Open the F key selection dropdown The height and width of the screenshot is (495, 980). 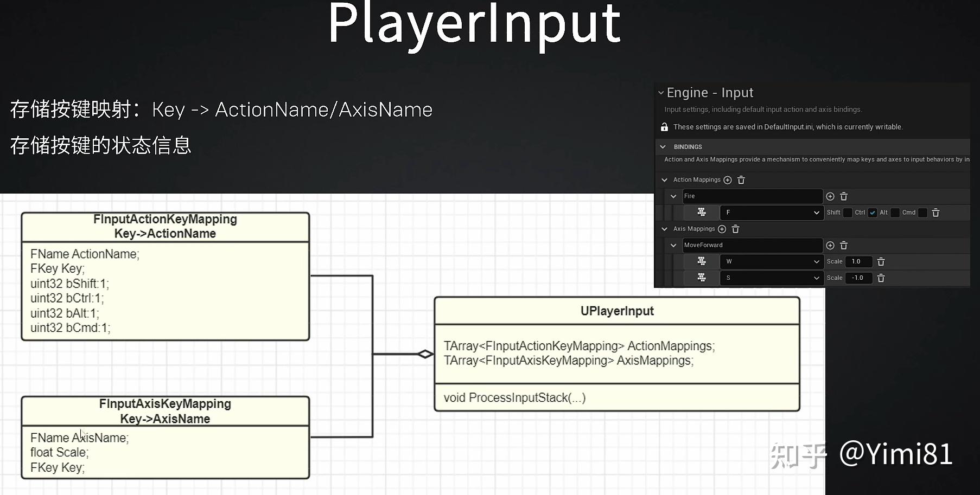tap(772, 213)
